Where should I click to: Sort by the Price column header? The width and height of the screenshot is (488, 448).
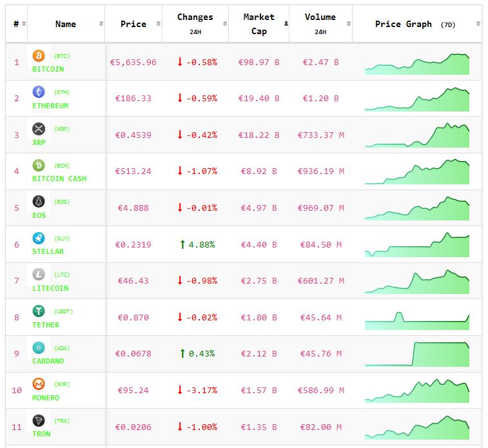(x=133, y=24)
